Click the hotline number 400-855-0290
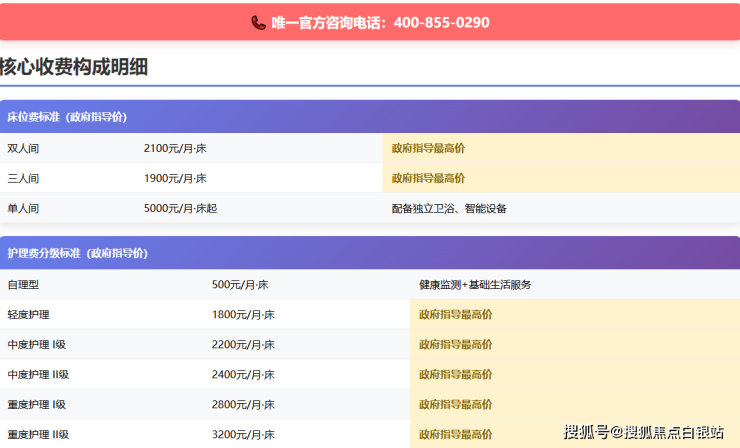The image size is (740, 448). click(x=441, y=22)
